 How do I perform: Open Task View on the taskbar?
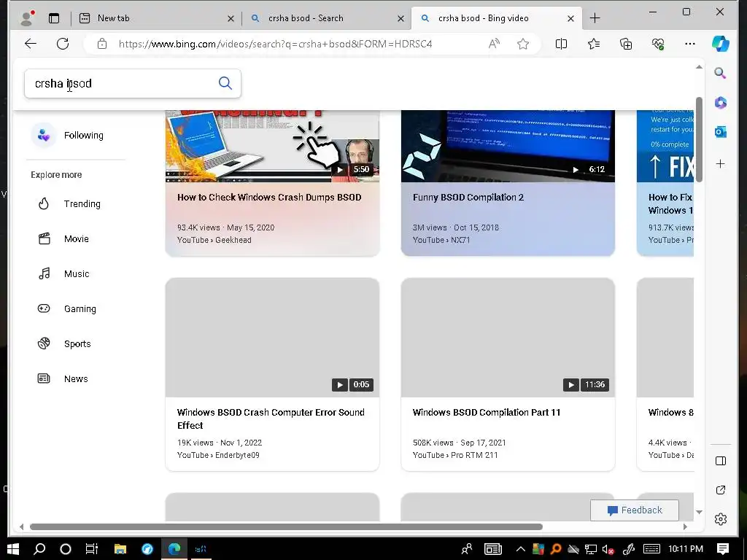[91, 549]
